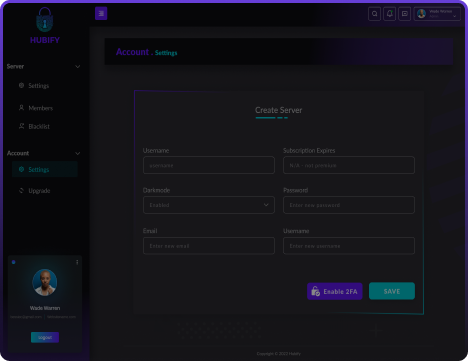Open the Darkmode dropdown
The image size is (468, 361).
(209, 205)
